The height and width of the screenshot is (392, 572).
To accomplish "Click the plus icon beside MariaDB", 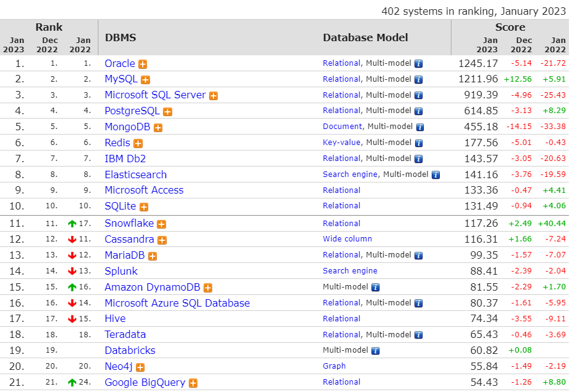I will pyautogui.click(x=153, y=256).
